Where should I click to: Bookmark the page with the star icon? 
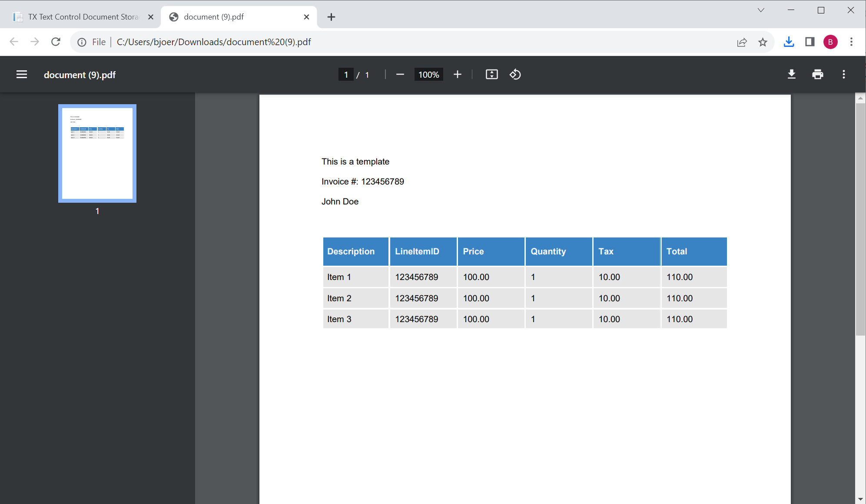[x=763, y=42]
